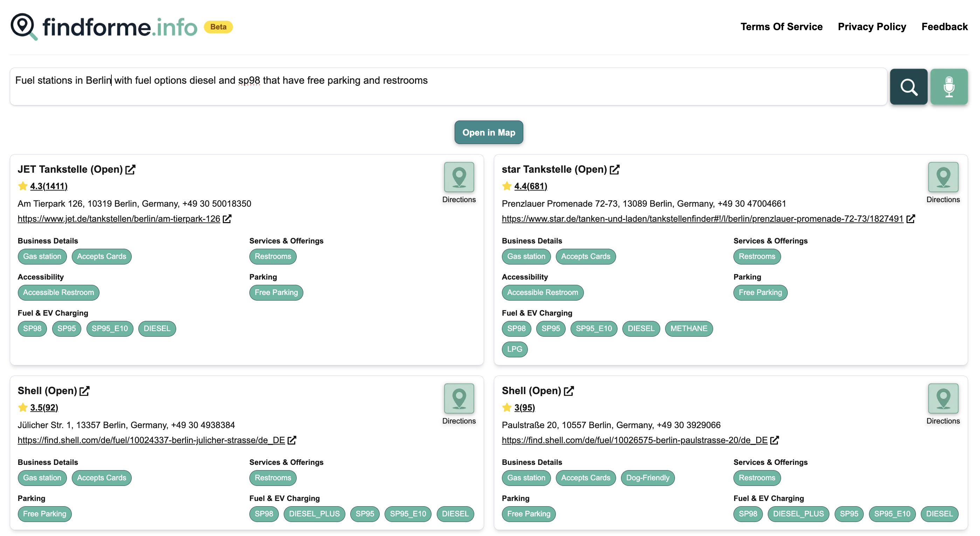Screen dimensions: 980x536
Task: Open the Privacy Policy page
Action: (x=871, y=27)
